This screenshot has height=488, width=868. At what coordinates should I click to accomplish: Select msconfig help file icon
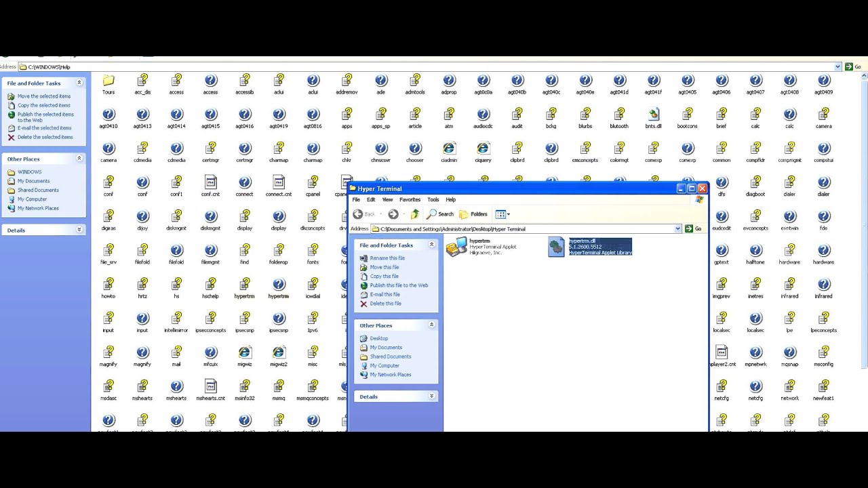click(x=823, y=352)
